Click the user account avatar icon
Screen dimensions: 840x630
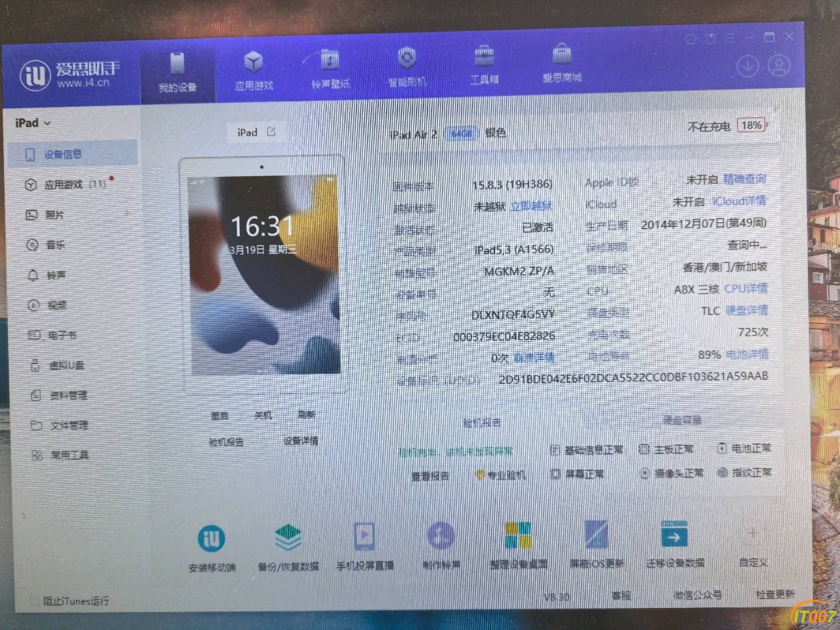click(779, 65)
